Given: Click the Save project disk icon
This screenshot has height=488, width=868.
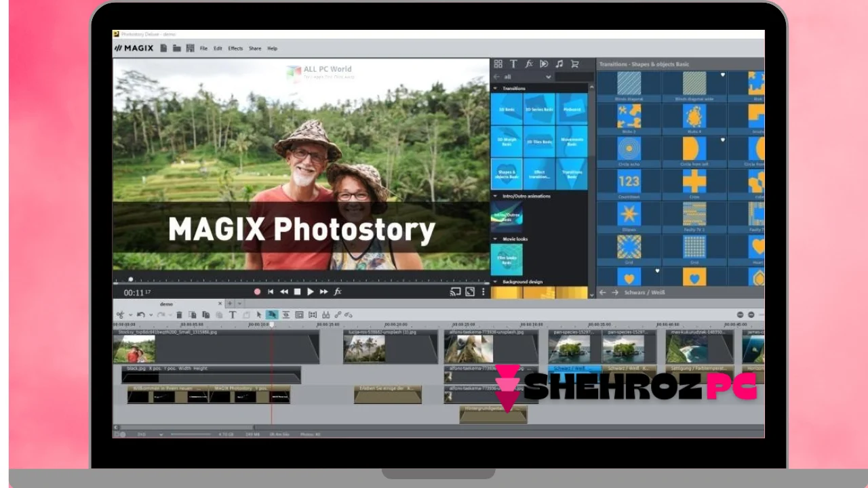Looking at the screenshot, I should (190, 48).
